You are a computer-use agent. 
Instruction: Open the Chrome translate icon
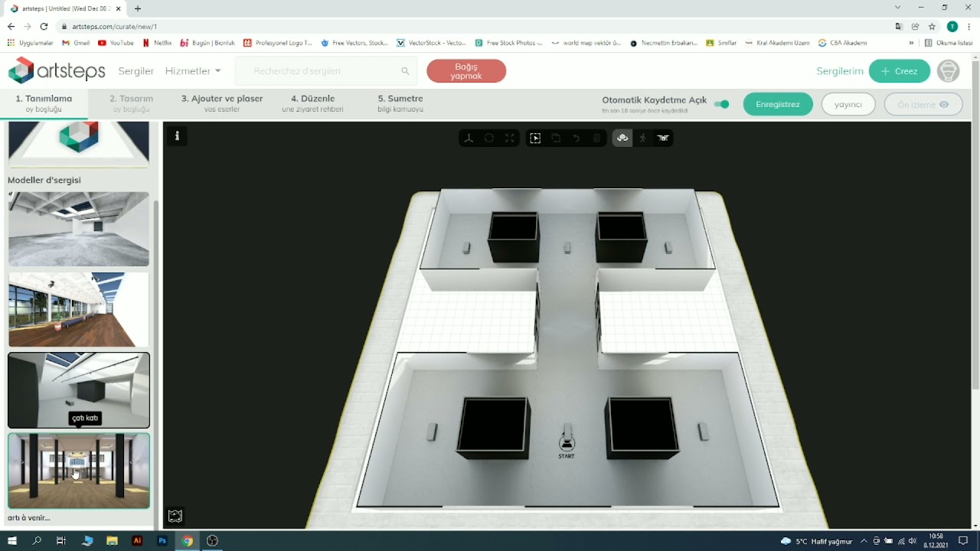click(899, 26)
